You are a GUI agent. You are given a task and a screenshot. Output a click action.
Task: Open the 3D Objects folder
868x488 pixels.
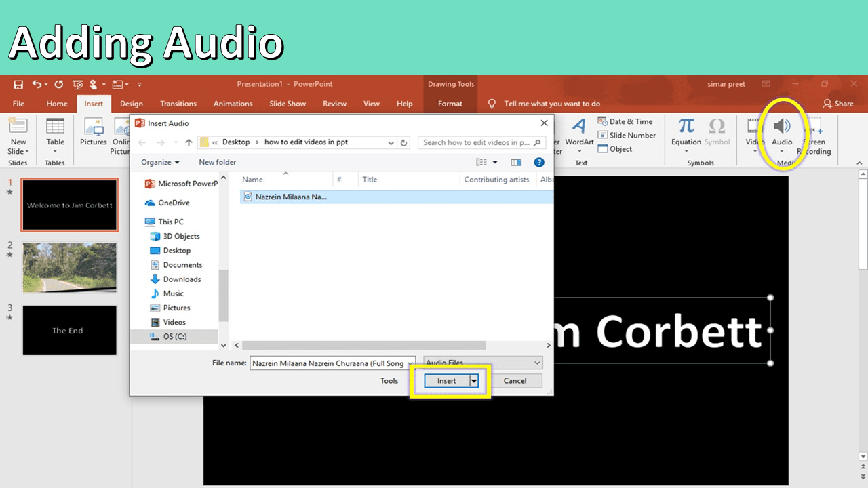pyautogui.click(x=175, y=236)
